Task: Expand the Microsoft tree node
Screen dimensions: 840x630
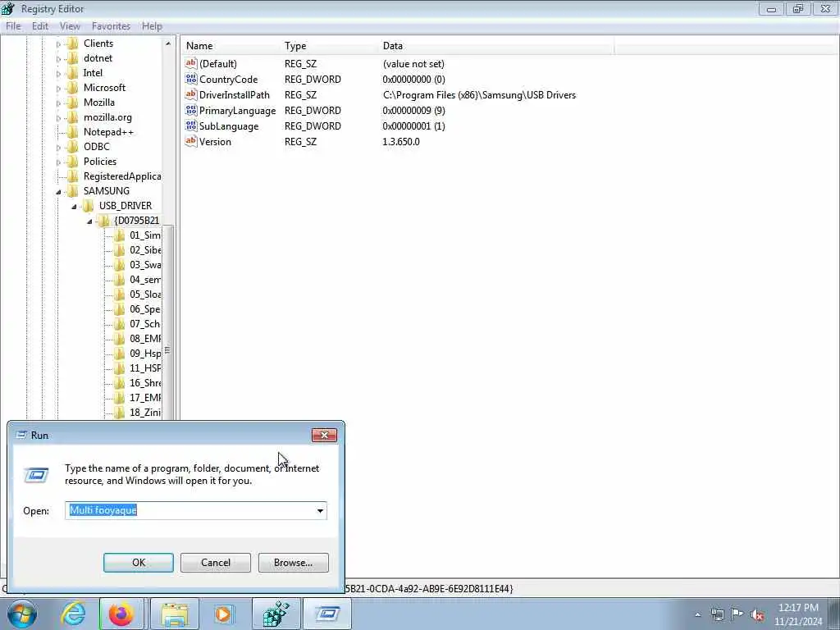Action: pos(58,89)
